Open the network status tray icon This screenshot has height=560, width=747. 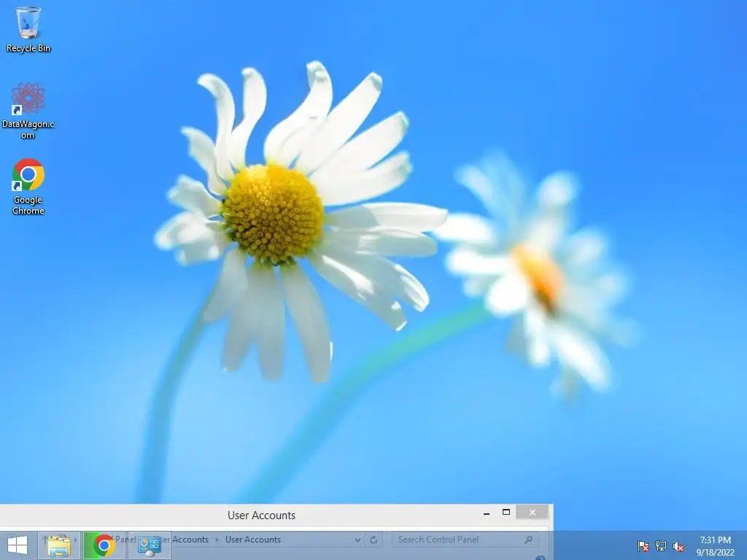point(661,545)
